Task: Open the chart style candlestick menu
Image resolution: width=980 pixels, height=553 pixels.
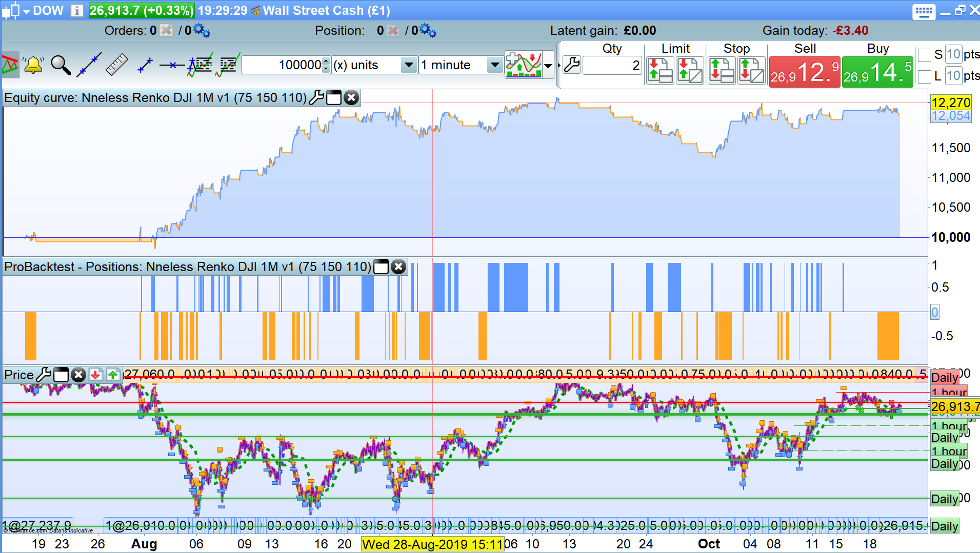Action: [x=15, y=10]
